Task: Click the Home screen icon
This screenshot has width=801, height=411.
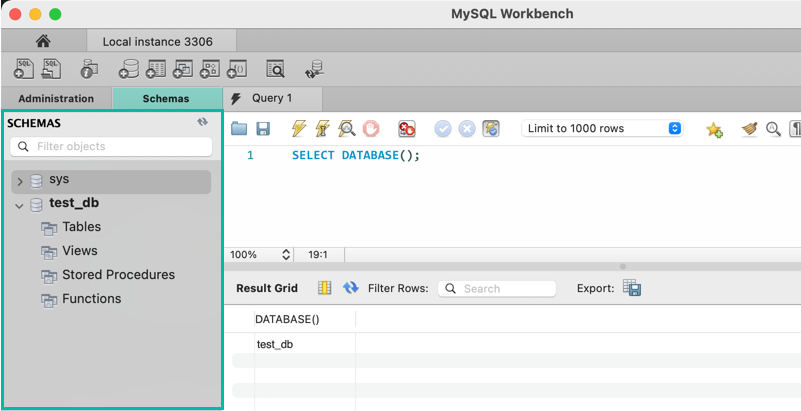Action: [42, 41]
